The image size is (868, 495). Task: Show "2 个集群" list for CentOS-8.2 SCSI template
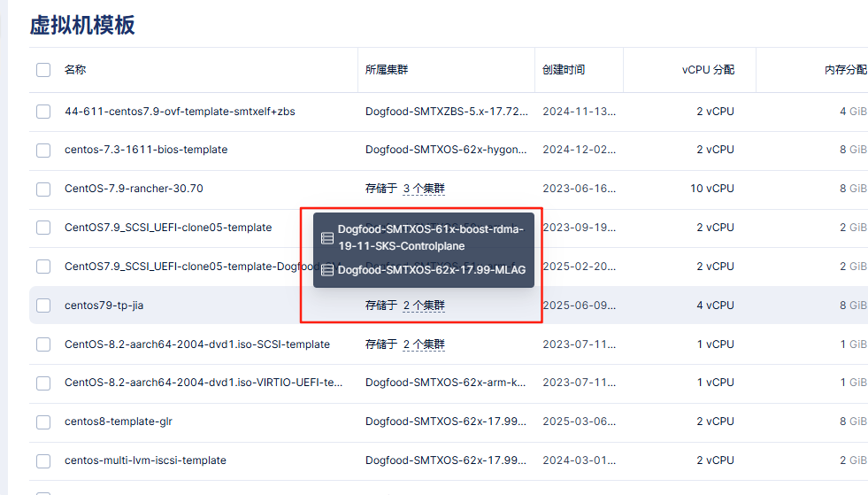tap(424, 344)
